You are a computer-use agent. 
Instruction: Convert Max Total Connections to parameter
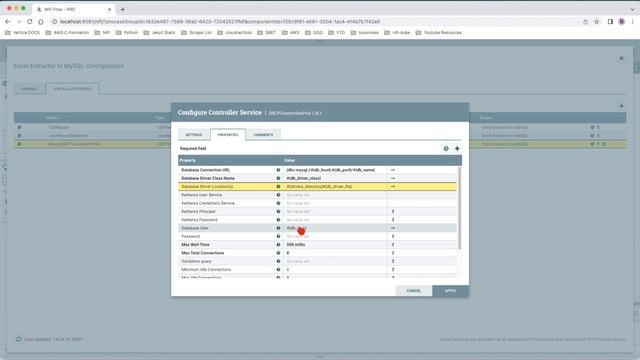pyautogui.click(x=393, y=253)
